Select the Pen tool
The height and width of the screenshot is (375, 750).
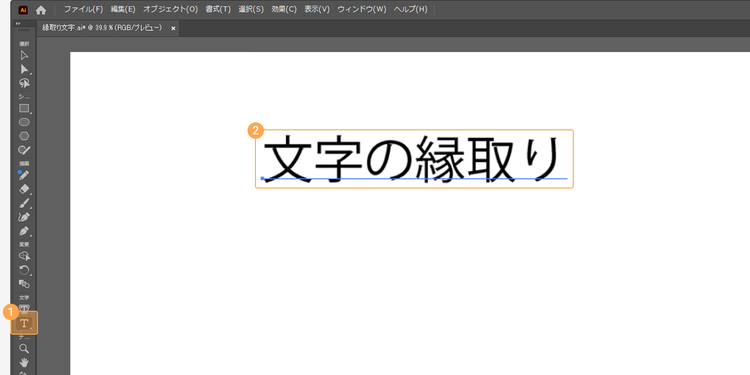pyautogui.click(x=24, y=231)
